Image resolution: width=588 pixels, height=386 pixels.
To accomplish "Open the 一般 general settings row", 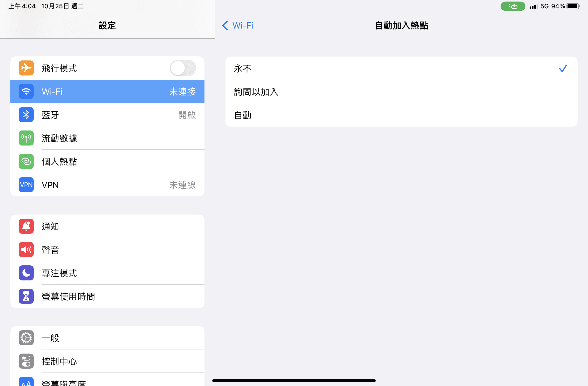I will click(107, 338).
